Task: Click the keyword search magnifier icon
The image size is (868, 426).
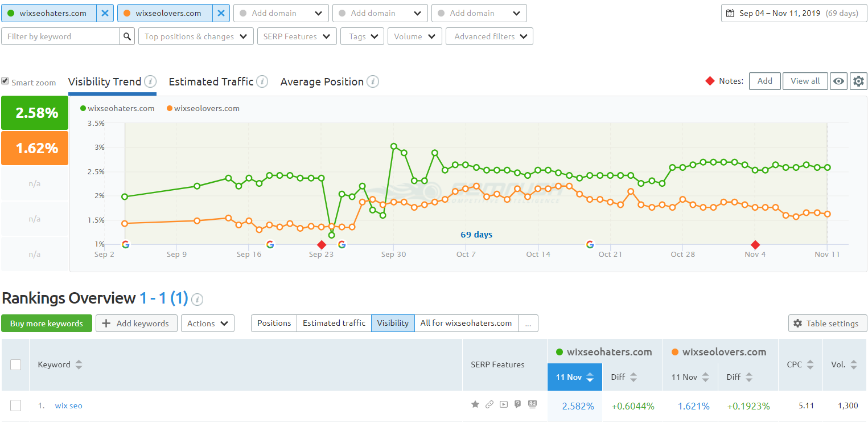Action: [126, 35]
